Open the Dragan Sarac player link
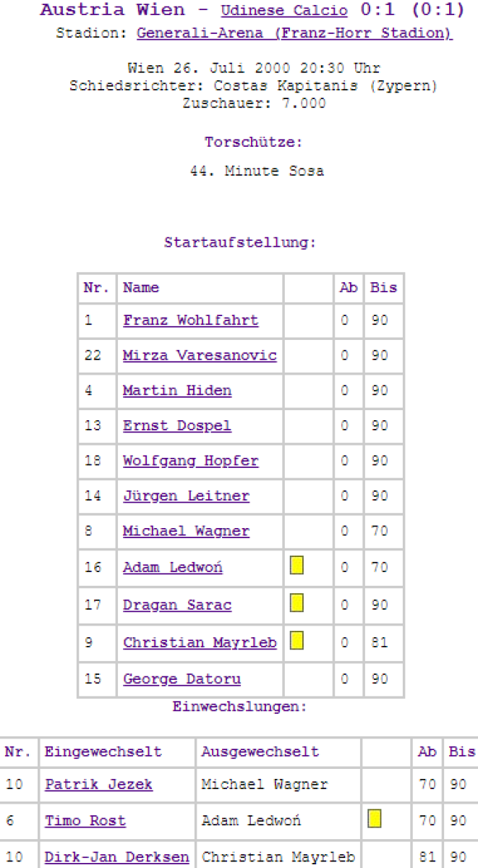Screen dimensions: 478x868 point(177,605)
